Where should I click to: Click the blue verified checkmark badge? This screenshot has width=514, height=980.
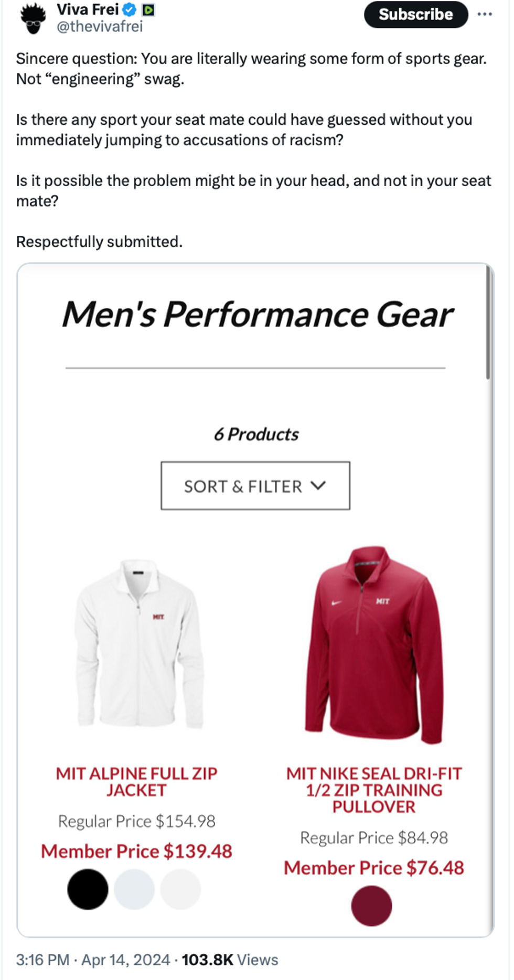129,9
